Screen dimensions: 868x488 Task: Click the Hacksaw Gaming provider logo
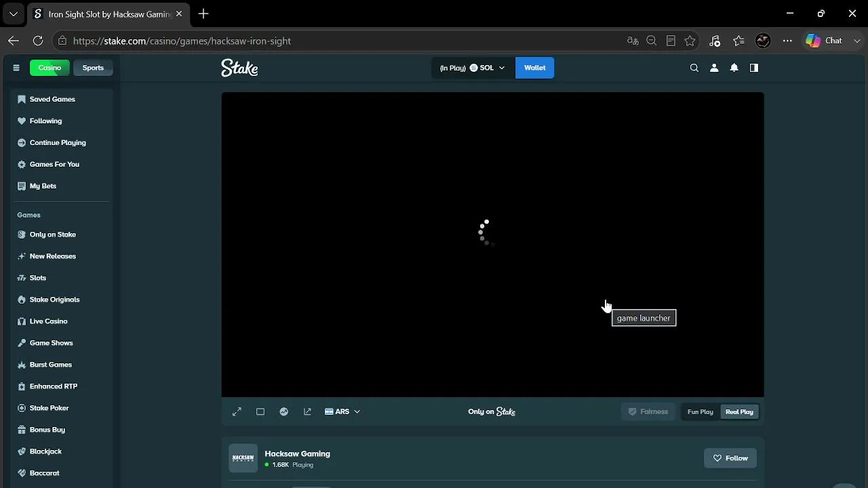click(243, 458)
